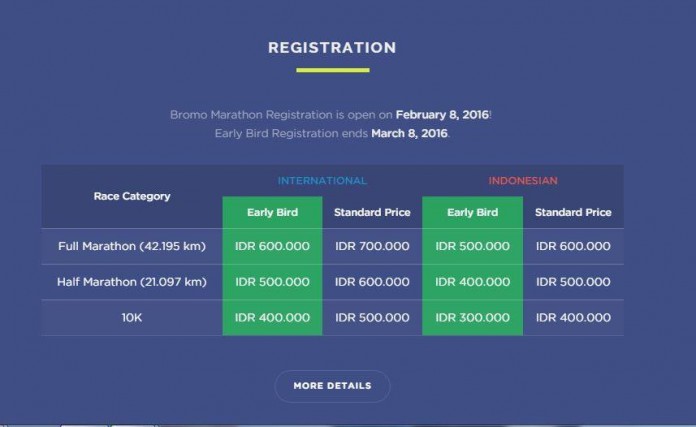The width and height of the screenshot is (696, 427).
Task: Click yellow underline bar beneath REGISTRATION
Action: pos(333,70)
